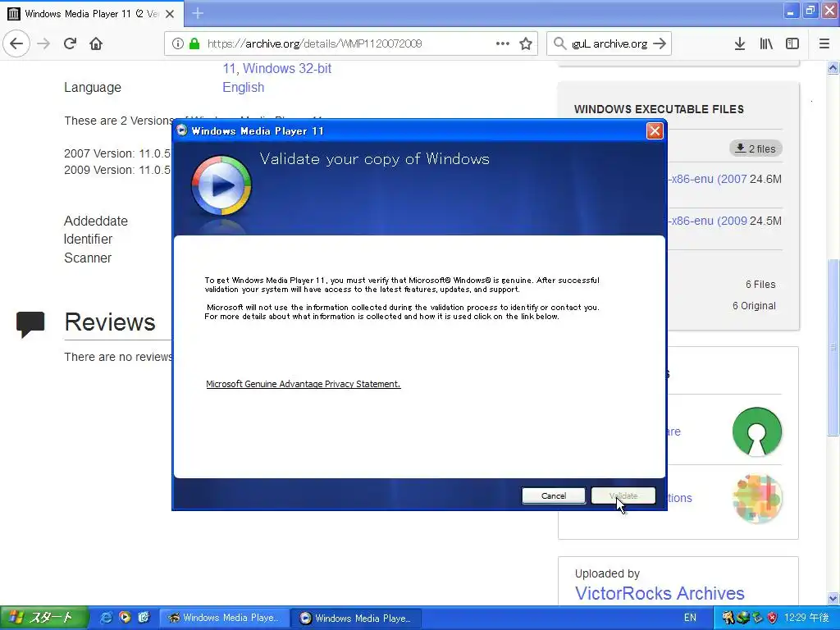Click the Addeddate label
This screenshot has height=630, width=840.
96,221
